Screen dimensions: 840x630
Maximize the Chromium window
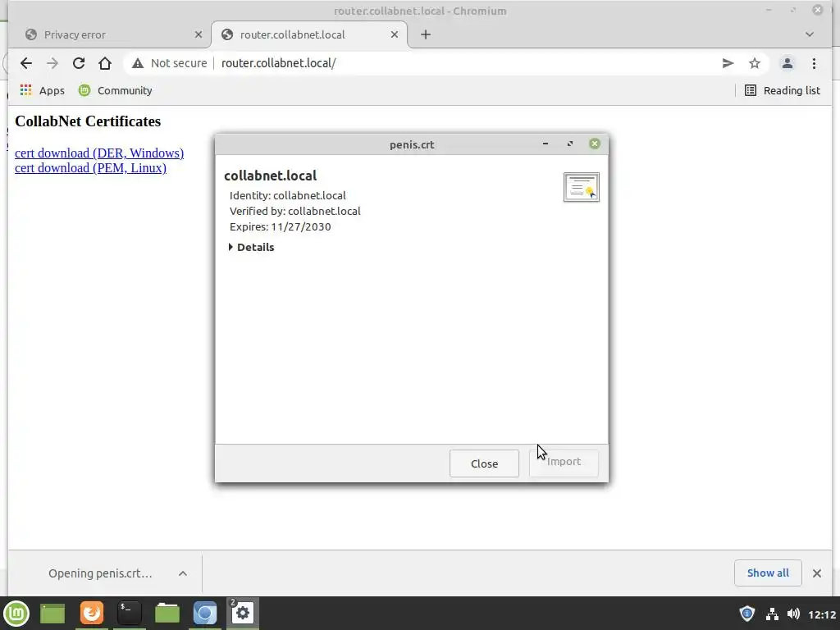(793, 10)
